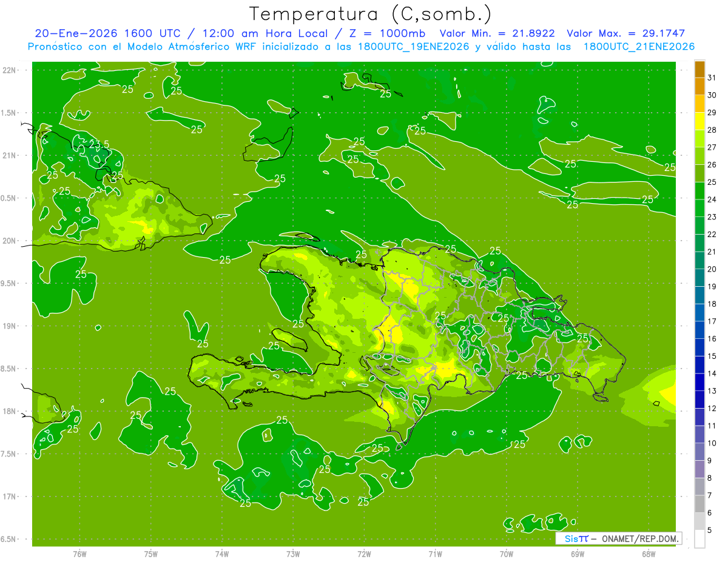This screenshot has height=562, width=728.
Task: Click the "73W" longitude axis label
Action: pos(293,554)
